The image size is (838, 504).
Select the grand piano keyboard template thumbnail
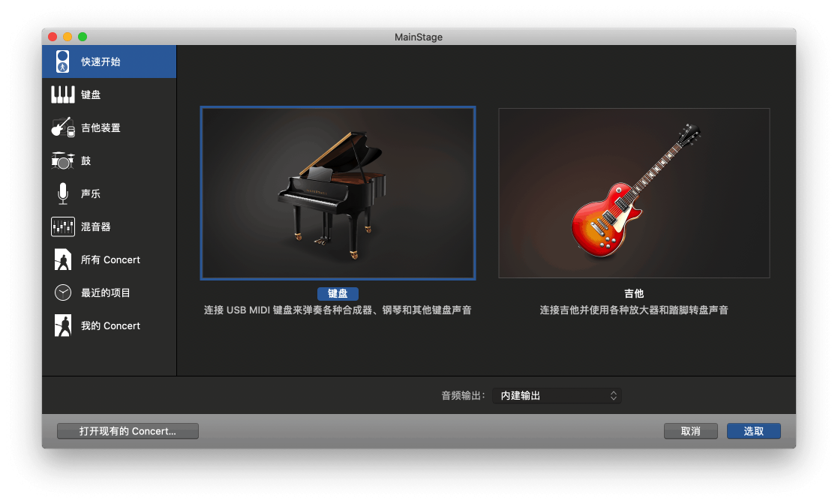click(338, 192)
